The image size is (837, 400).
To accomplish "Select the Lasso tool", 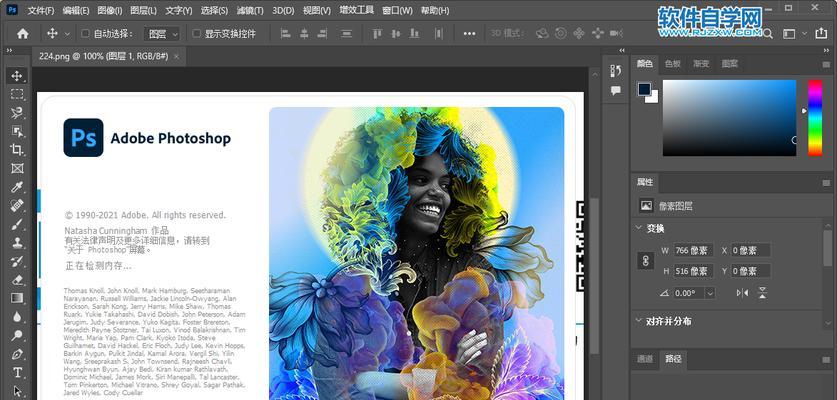I will [17, 113].
